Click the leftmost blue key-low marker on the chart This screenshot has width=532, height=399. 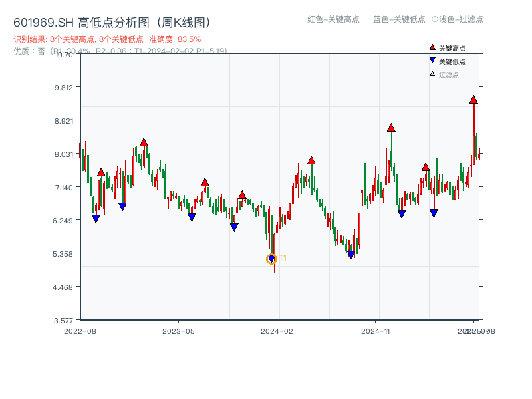pos(96,218)
